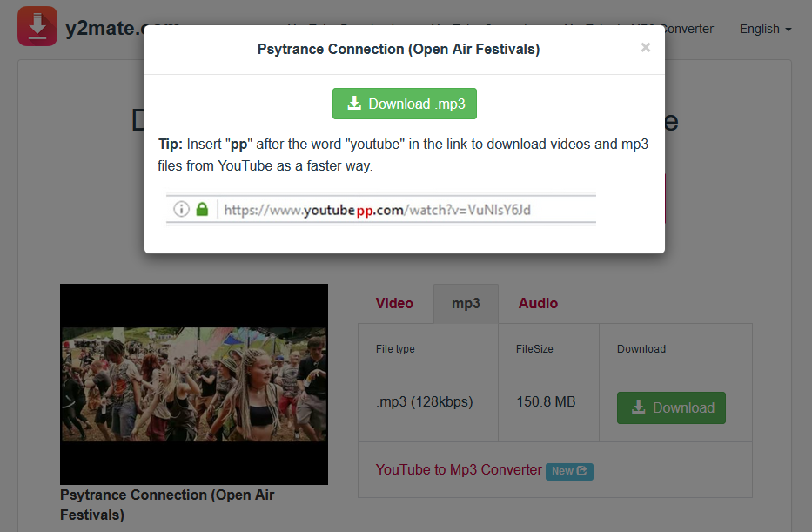Viewport: 812px width, 532px height.
Task: Click the 150.8 MB file size cell
Action: click(x=546, y=402)
